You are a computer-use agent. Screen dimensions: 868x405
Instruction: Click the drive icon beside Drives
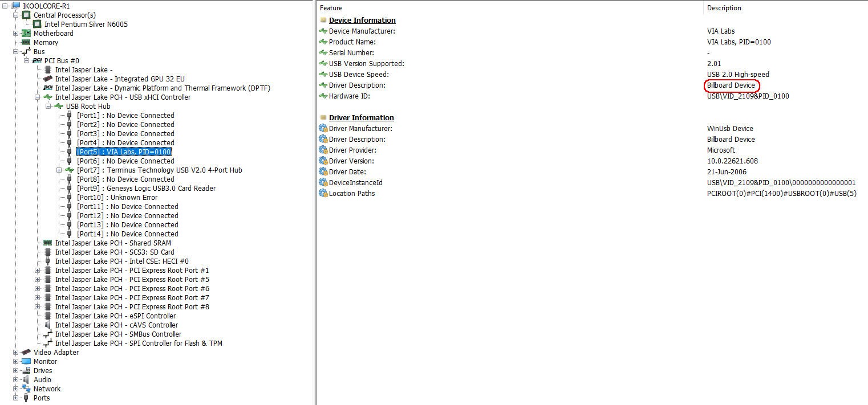26,370
